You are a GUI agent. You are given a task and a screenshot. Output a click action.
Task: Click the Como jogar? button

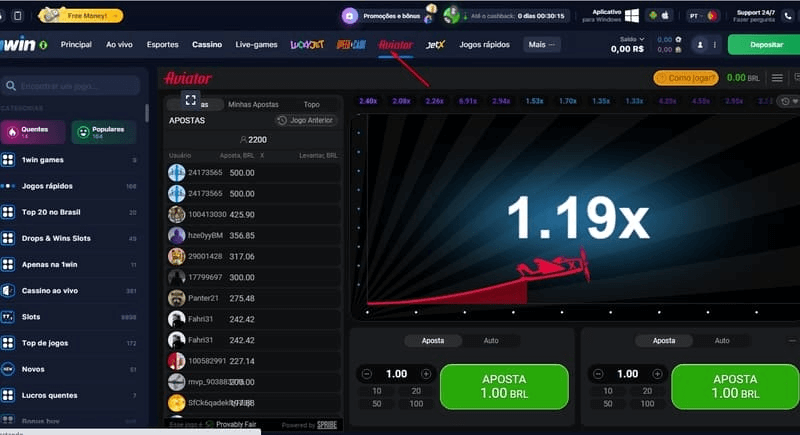(686, 78)
